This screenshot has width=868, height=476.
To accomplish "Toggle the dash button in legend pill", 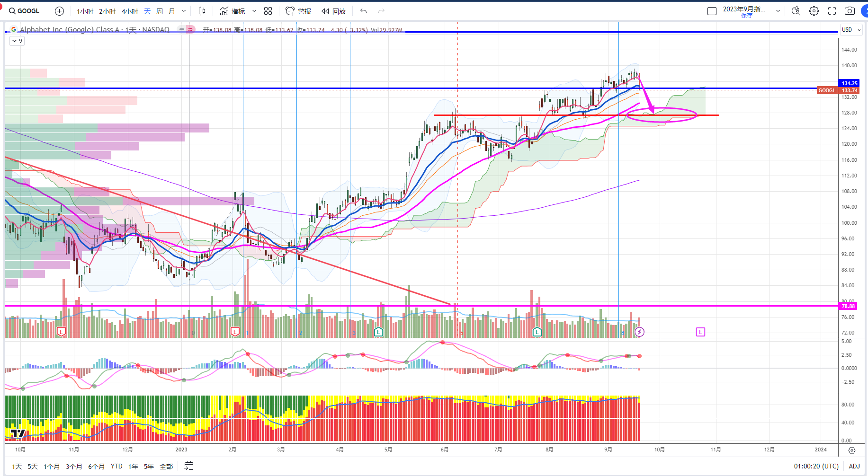I will (x=182, y=29).
